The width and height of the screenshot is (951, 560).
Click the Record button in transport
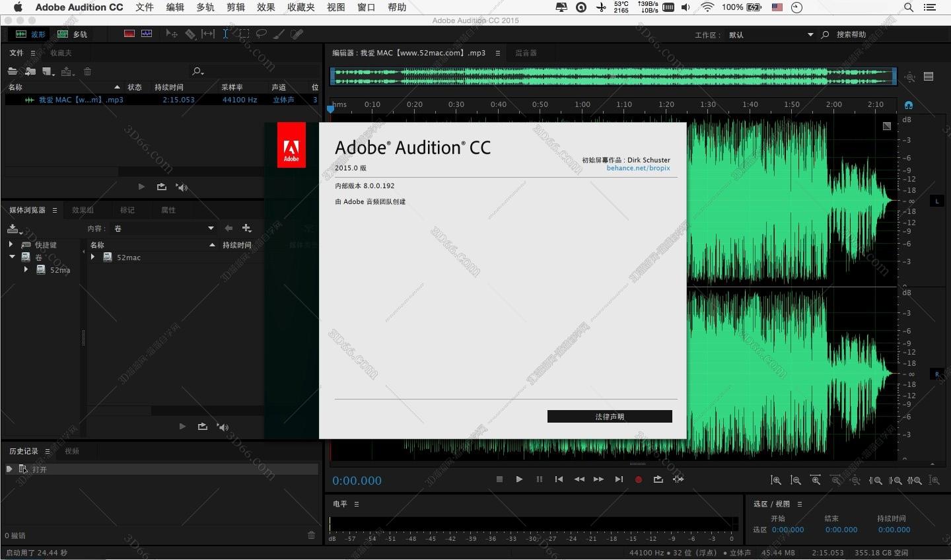[638, 479]
